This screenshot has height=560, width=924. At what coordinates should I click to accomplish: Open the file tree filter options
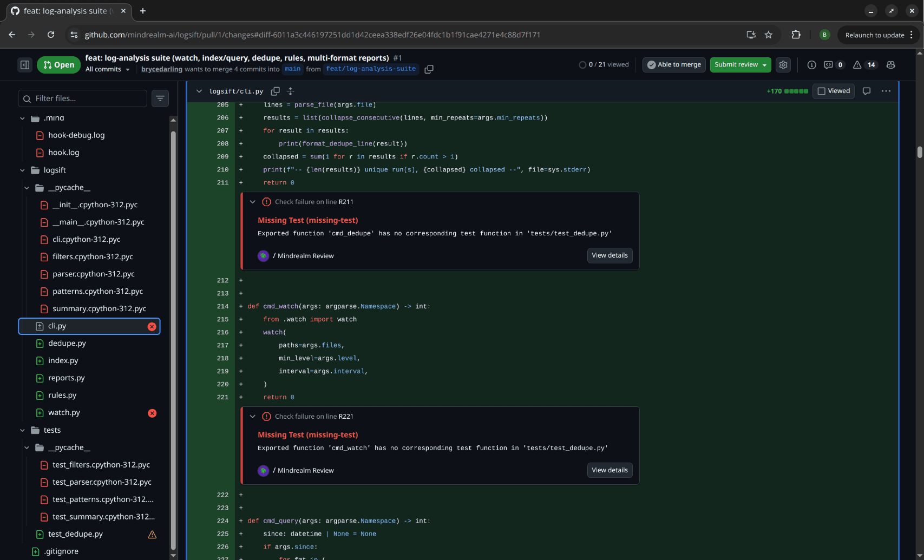pyautogui.click(x=160, y=98)
